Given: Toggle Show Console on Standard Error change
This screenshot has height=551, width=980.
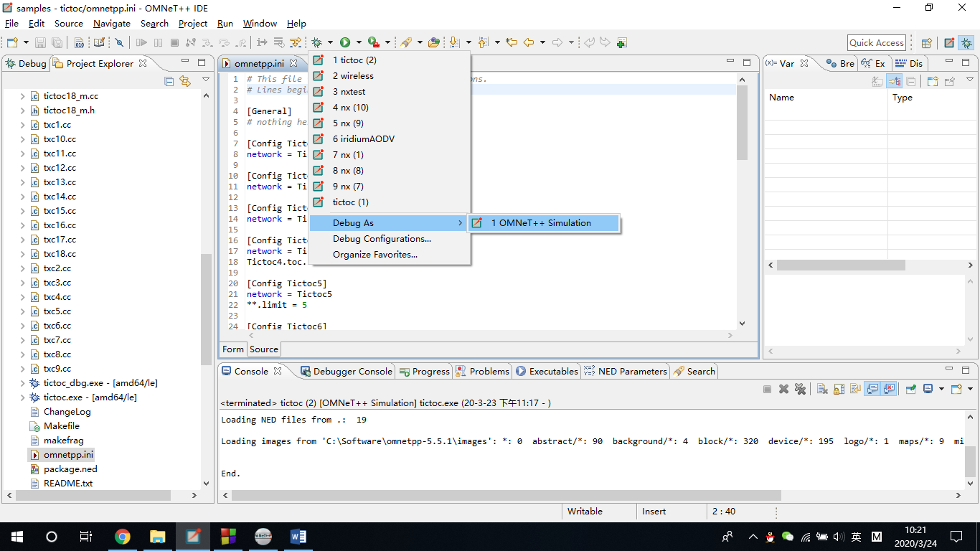Looking at the screenshot, I should click(890, 389).
